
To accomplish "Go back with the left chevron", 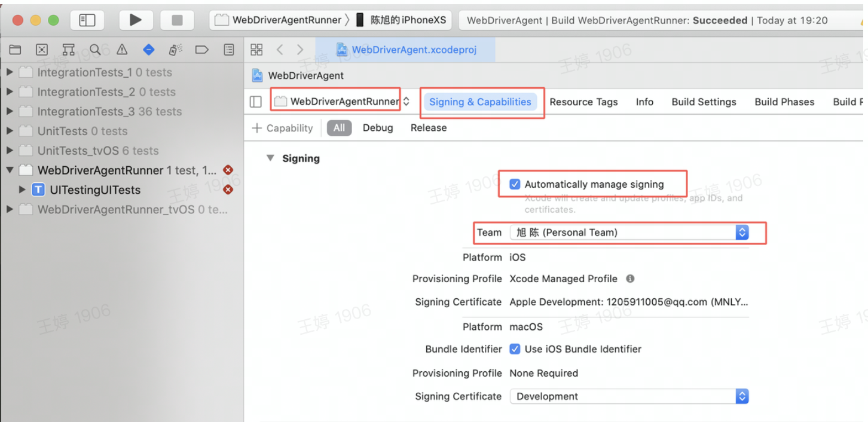I will (x=280, y=50).
